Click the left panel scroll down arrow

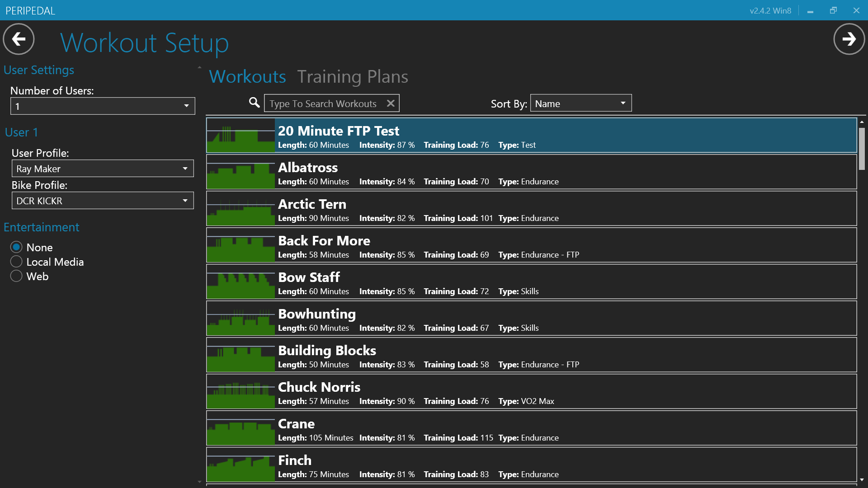(199, 482)
